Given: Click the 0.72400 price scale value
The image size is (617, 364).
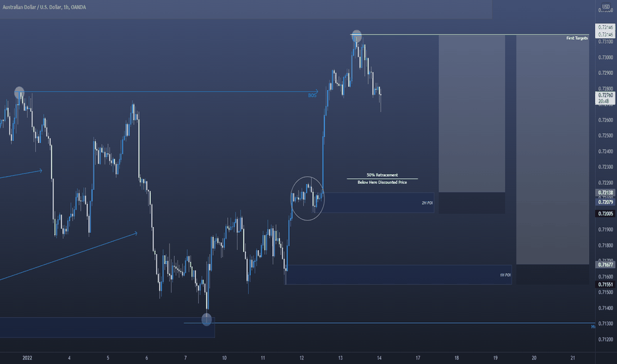Looking at the screenshot, I should (605, 152).
